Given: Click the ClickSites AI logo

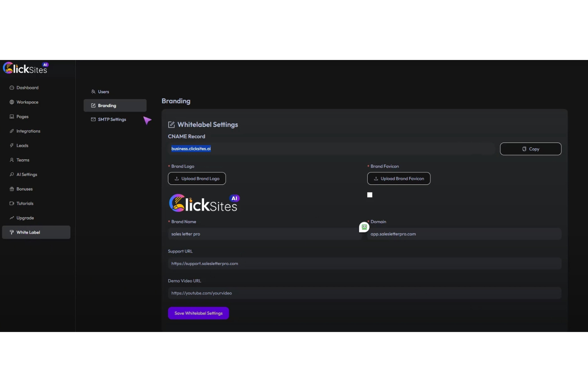Looking at the screenshot, I should tap(26, 68).
